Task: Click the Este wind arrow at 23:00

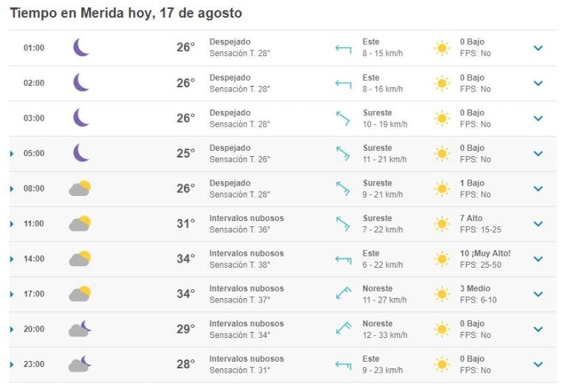Action: (x=343, y=365)
